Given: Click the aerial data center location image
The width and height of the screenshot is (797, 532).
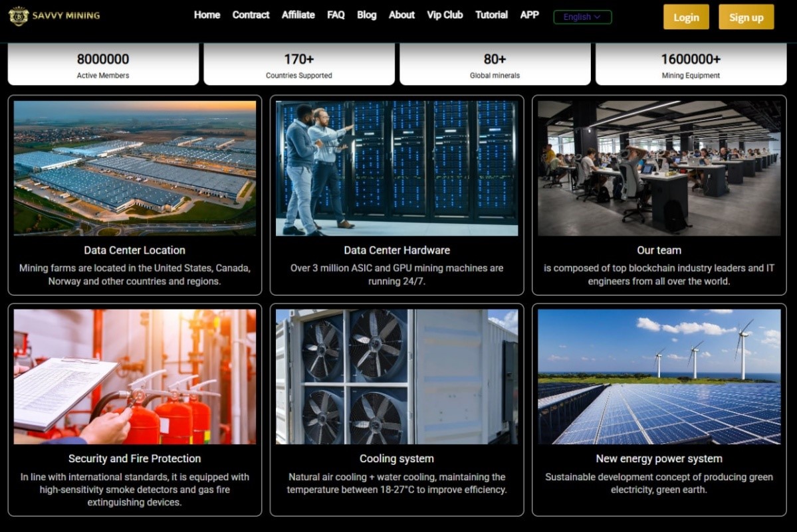Looking at the screenshot, I should click(135, 168).
